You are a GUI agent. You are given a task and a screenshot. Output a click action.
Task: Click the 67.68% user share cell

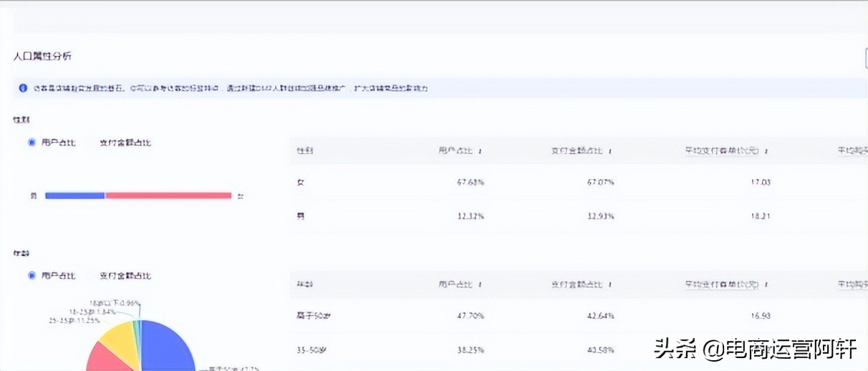[470, 183]
